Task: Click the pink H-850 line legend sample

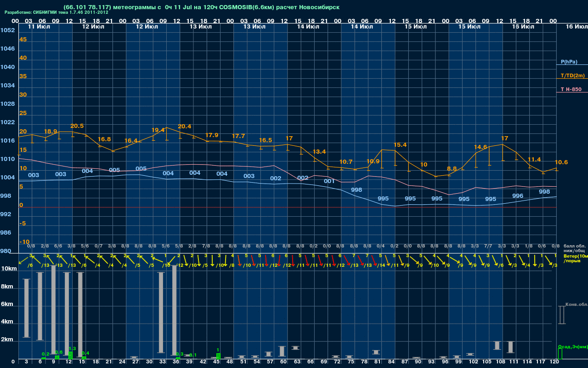Action: pyautogui.click(x=572, y=92)
